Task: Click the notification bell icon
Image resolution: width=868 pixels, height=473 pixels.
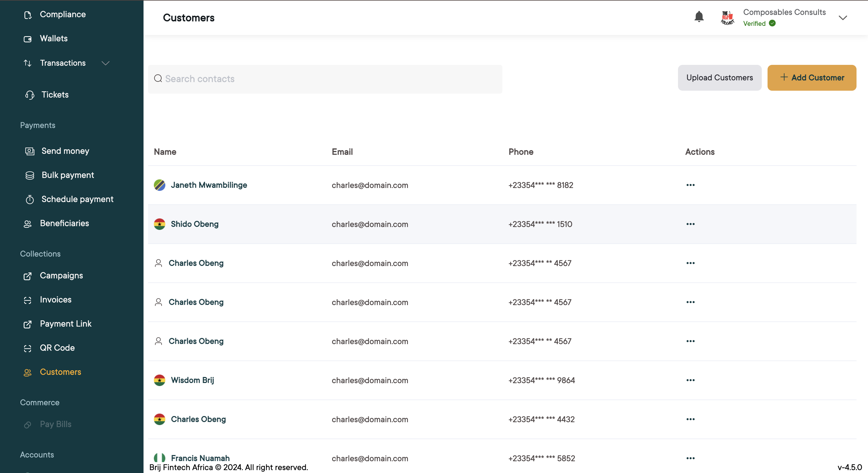Action: [699, 17]
